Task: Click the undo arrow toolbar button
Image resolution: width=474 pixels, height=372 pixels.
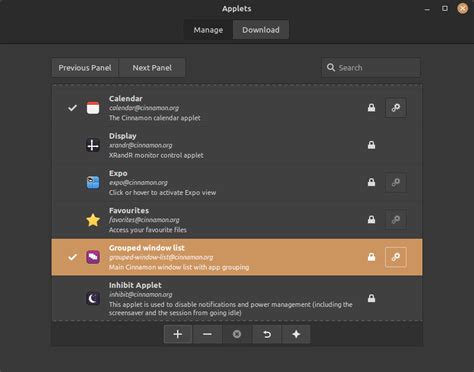Action: click(x=267, y=334)
